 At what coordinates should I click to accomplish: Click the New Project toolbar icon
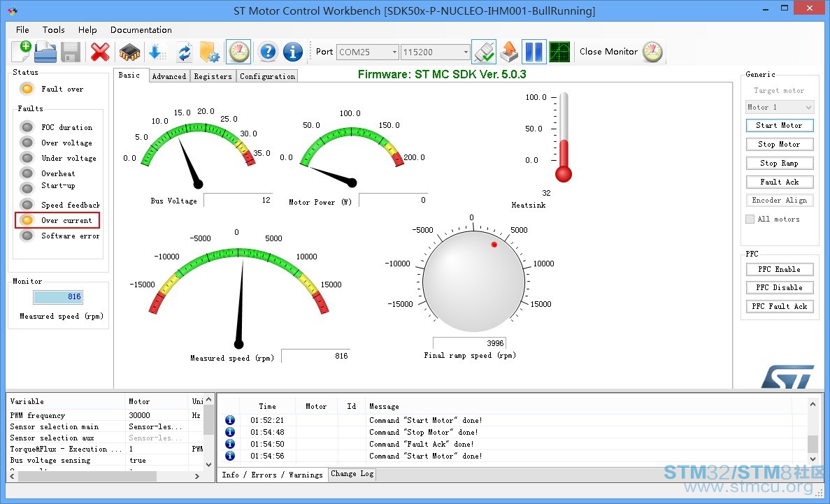pyautogui.click(x=21, y=51)
